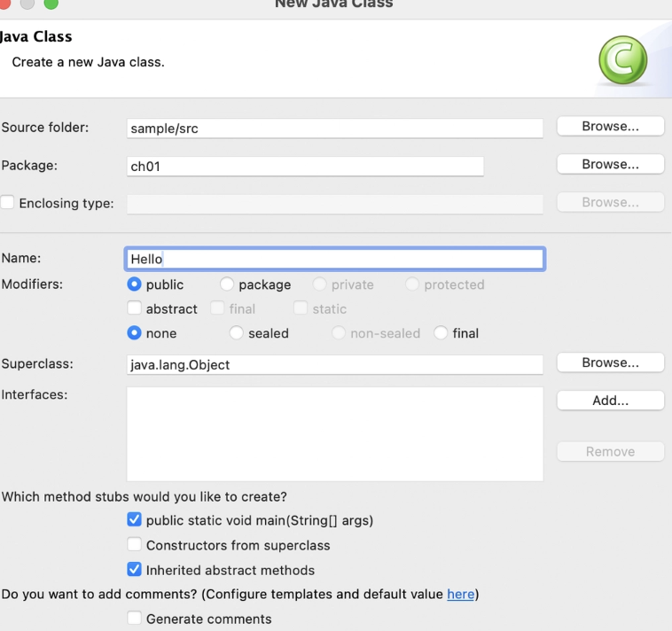672x631 pixels.
Task: Click the Name field containing Hello
Action: click(x=335, y=259)
